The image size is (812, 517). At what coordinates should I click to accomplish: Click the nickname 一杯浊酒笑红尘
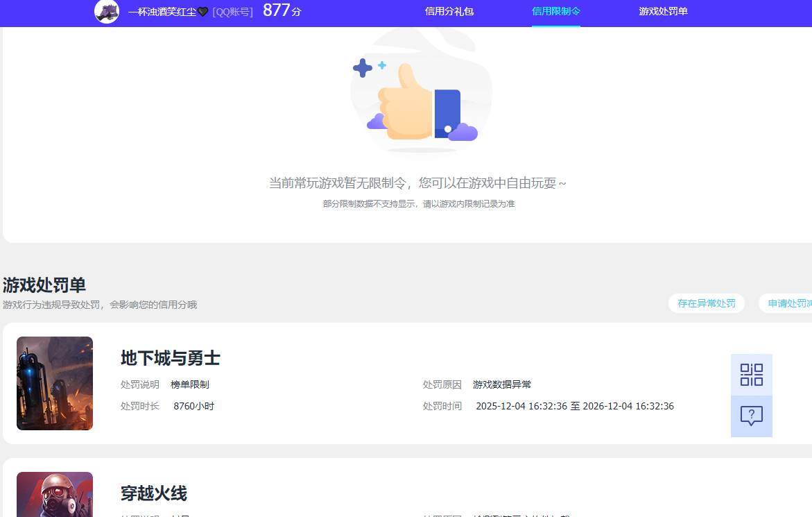[x=162, y=12]
